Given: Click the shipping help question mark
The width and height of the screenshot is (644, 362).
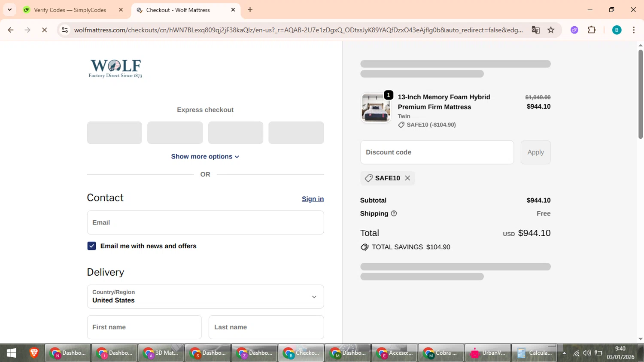Looking at the screenshot, I should pyautogui.click(x=394, y=213).
